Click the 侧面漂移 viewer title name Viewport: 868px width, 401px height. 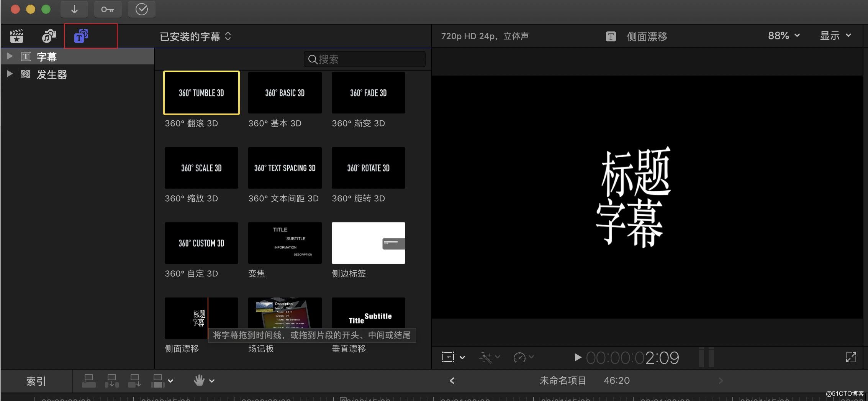coord(647,36)
